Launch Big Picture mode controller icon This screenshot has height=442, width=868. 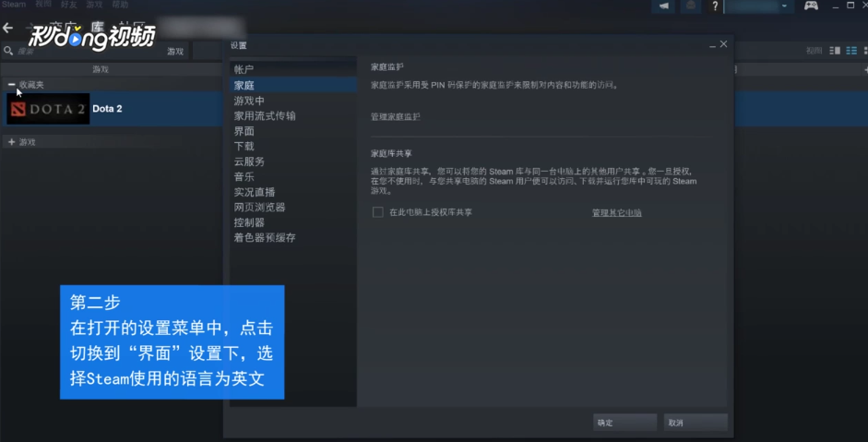click(x=811, y=6)
